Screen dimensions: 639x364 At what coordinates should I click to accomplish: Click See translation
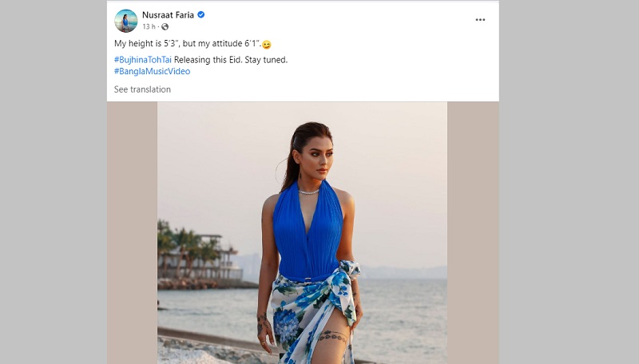(x=142, y=89)
